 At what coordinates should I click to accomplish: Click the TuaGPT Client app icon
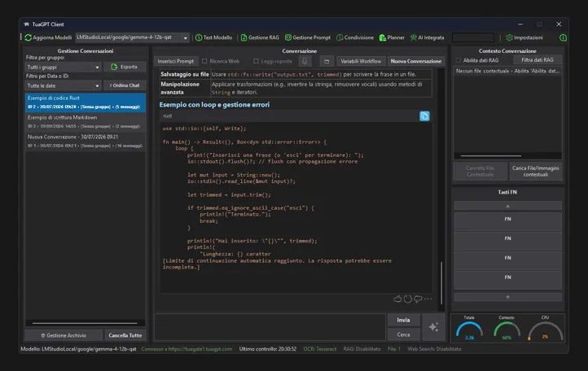[26, 24]
